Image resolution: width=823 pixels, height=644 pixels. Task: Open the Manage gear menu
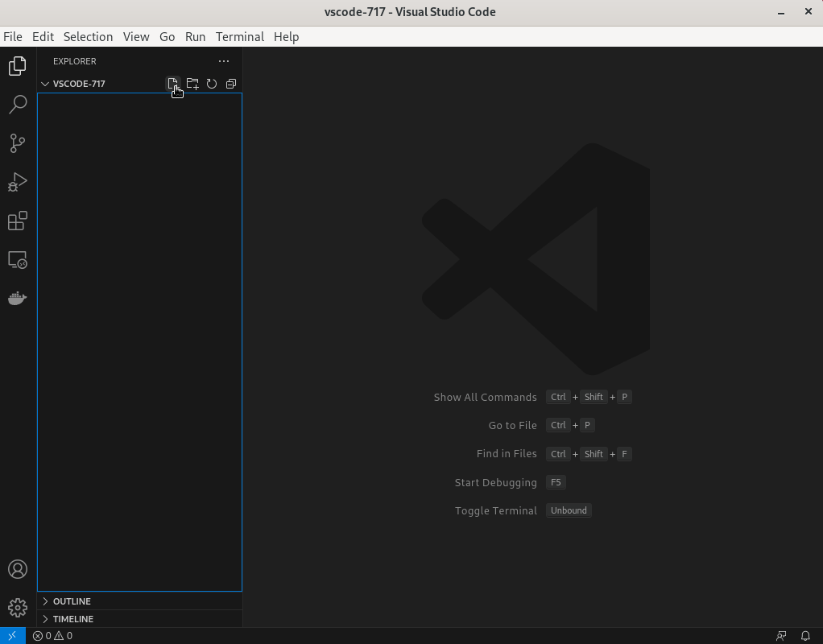click(18, 608)
